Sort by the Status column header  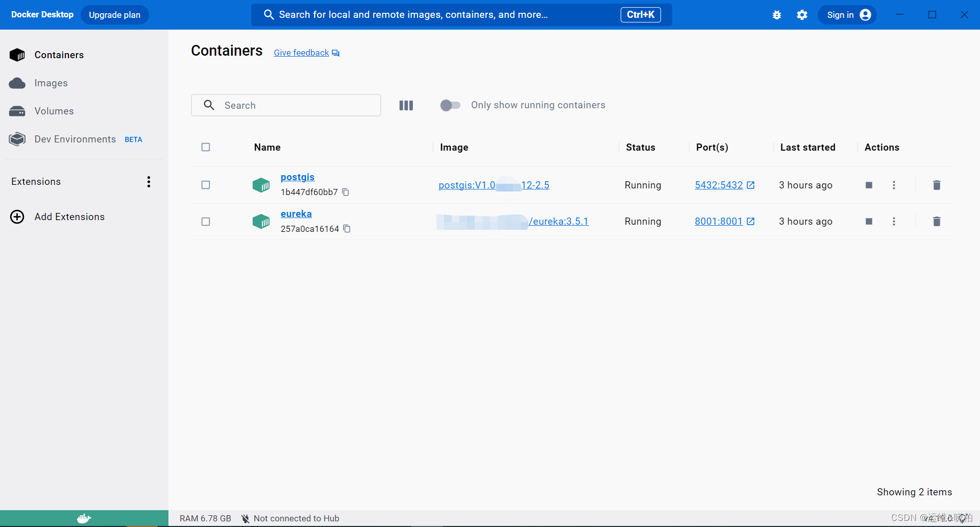click(641, 147)
